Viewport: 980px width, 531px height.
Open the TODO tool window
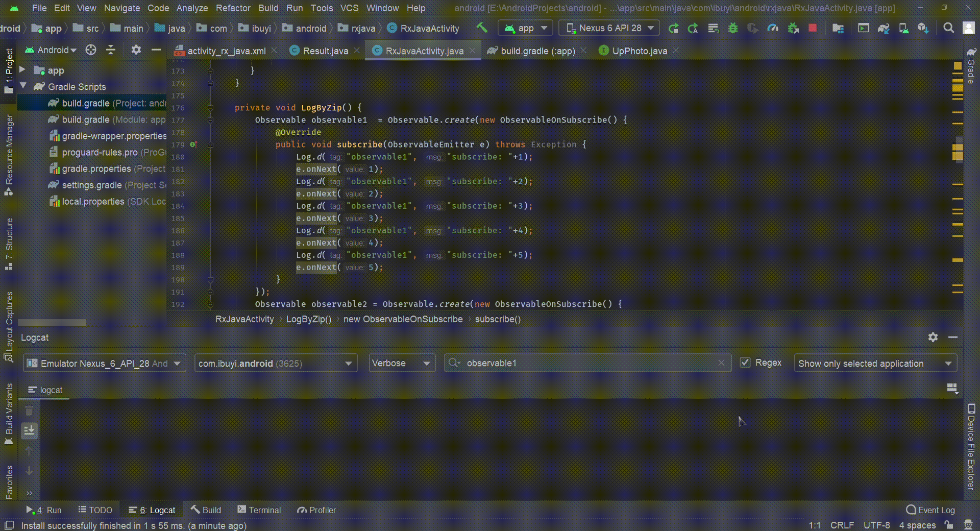[x=95, y=510]
